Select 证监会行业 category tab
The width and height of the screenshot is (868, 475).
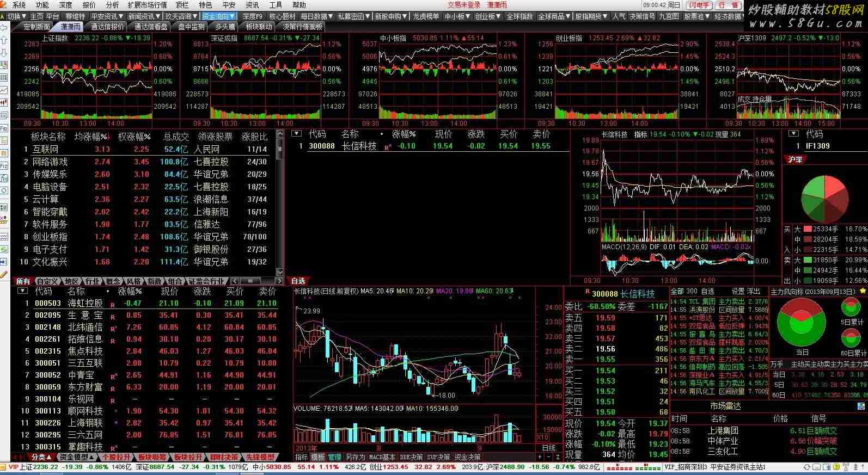[x=206, y=281]
